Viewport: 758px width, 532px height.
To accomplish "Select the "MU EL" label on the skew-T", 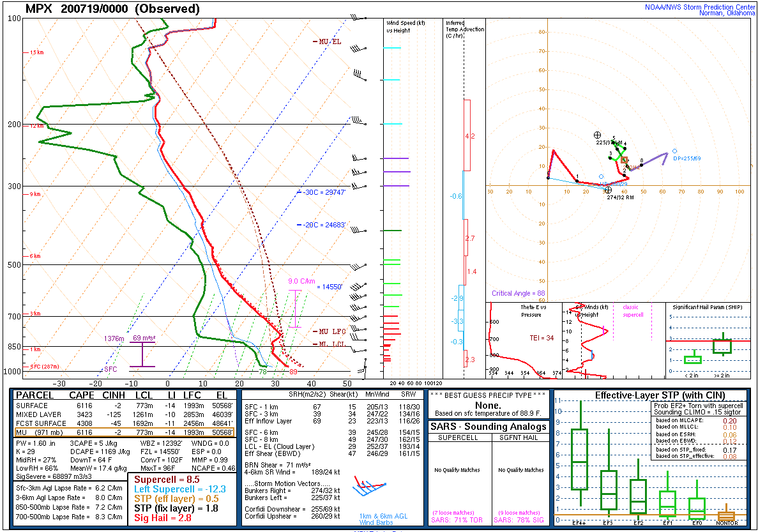I will pos(330,42).
